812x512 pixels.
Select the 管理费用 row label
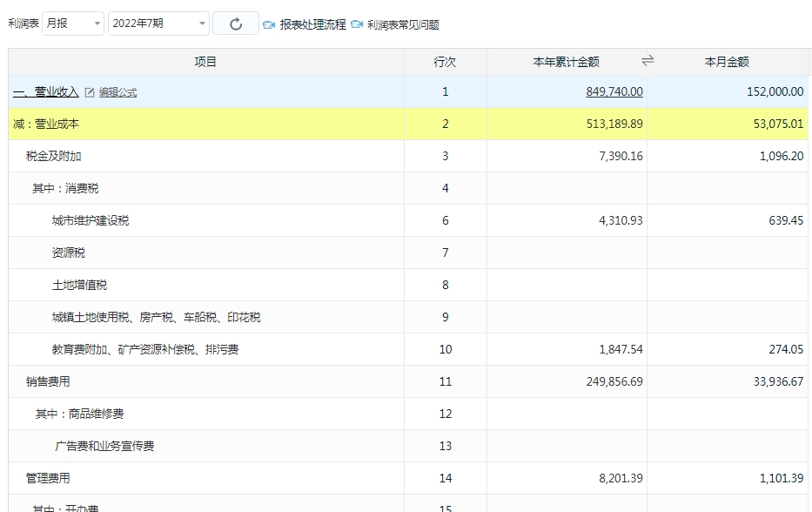pos(48,478)
